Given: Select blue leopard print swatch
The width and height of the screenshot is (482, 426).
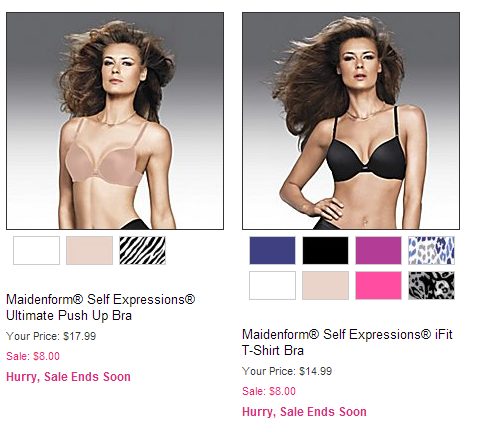Looking at the screenshot, I should click(431, 251).
